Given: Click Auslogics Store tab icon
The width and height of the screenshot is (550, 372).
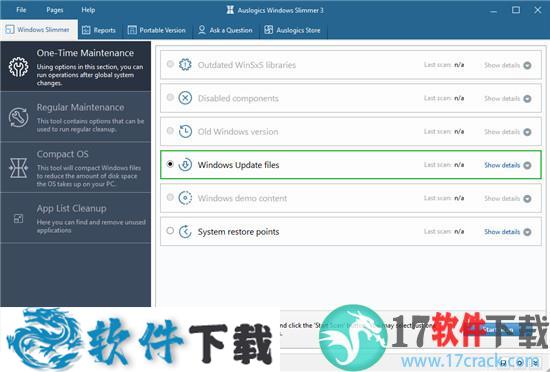Looking at the screenshot, I should [269, 30].
